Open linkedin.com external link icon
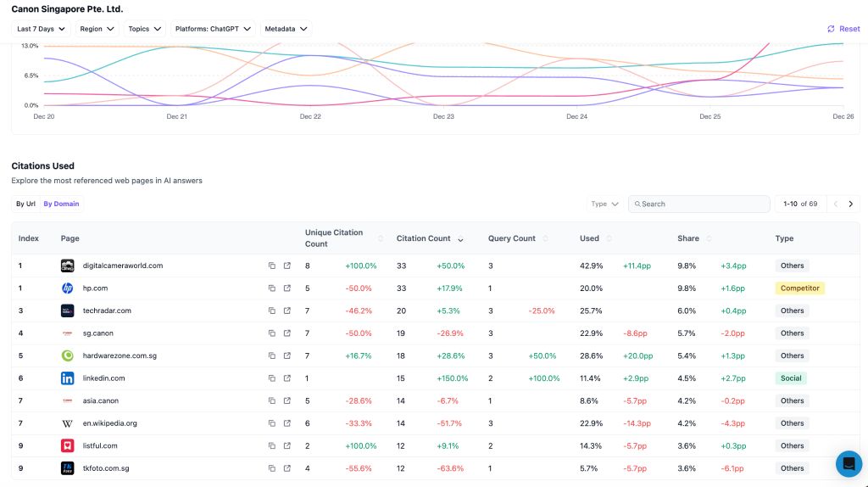Image resolution: width=868 pixels, height=487 pixels. point(287,378)
